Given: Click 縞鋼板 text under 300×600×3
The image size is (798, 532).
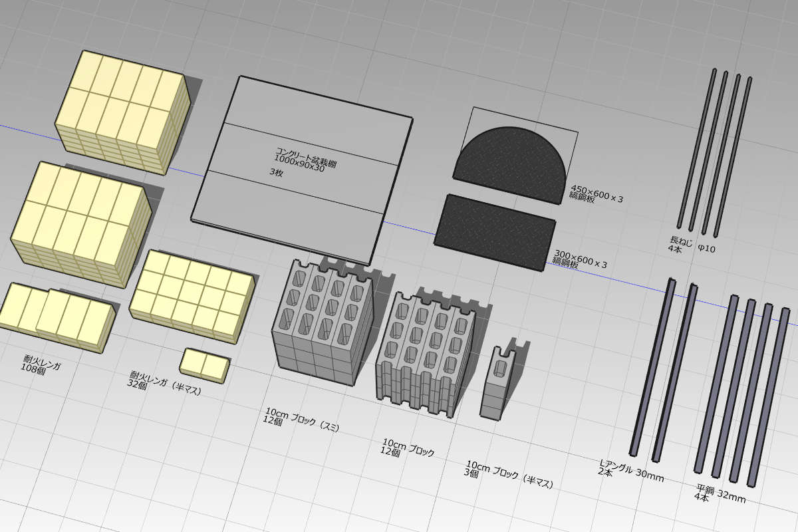Looking at the screenshot, I should coord(565,263).
